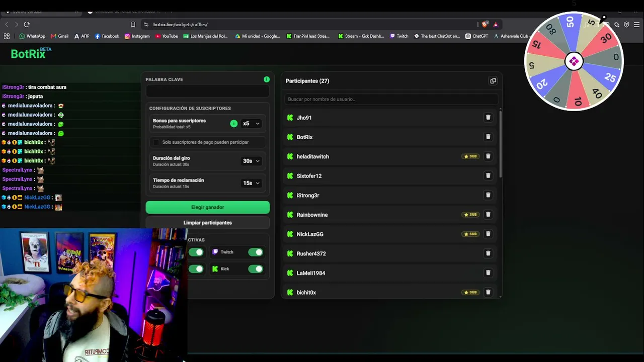
Task: Click the Limpiar participantes button
Action: click(208, 223)
